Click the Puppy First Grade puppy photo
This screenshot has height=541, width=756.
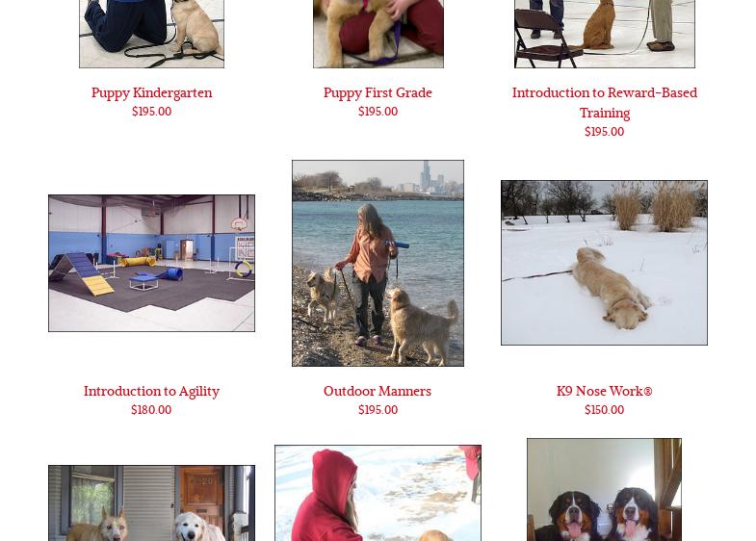point(378,34)
